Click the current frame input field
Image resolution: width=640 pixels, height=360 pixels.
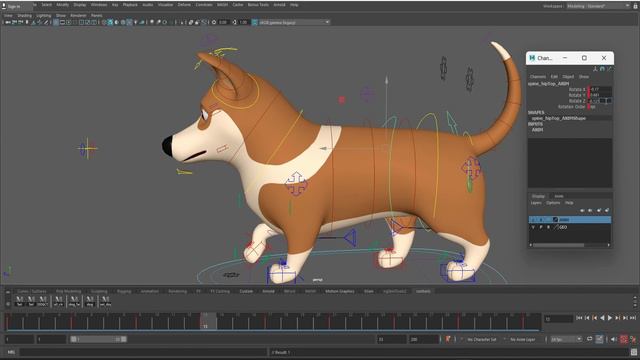coord(558,319)
